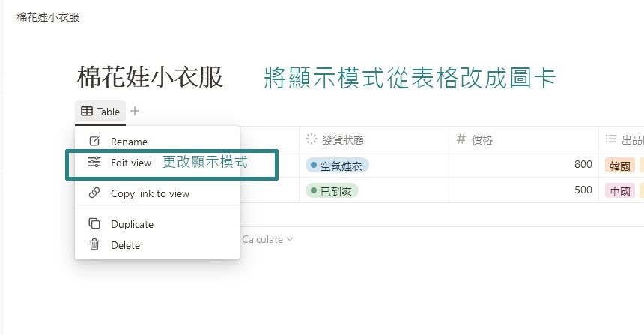This screenshot has height=335, width=644.
Task: Click the list icon in the 出品 header
Action: coord(611,139)
